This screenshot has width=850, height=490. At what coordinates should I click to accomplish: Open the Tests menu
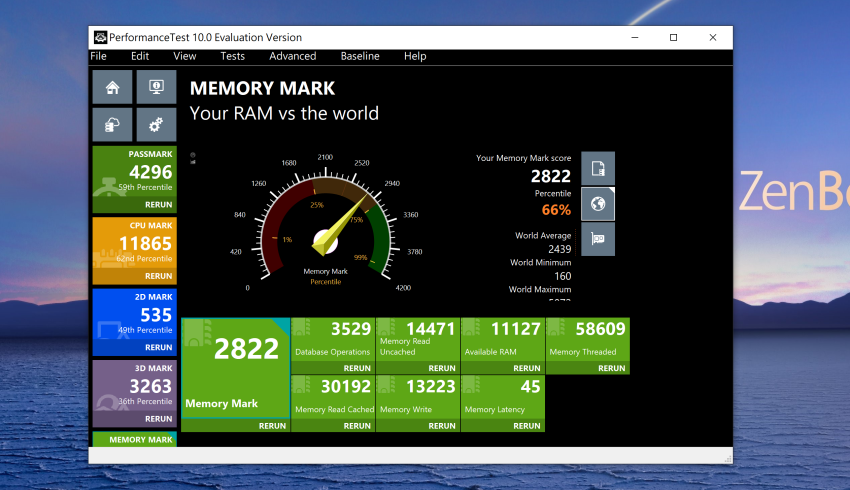point(233,56)
